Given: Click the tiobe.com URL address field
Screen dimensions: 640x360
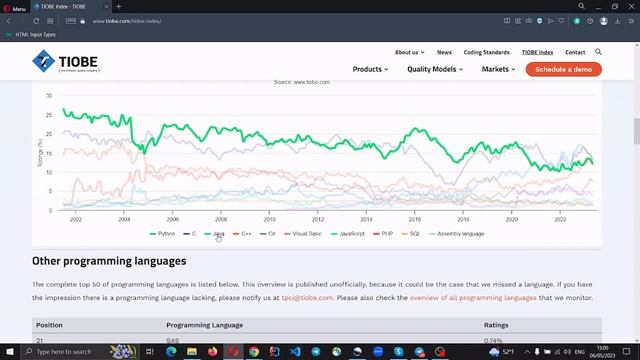Looking at the screenshot, I should point(127,21).
